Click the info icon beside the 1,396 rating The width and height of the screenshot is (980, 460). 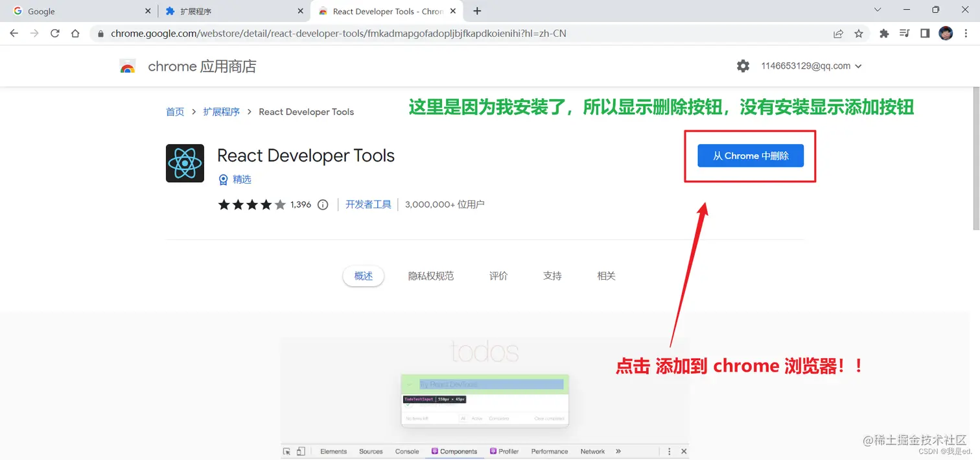coord(323,204)
